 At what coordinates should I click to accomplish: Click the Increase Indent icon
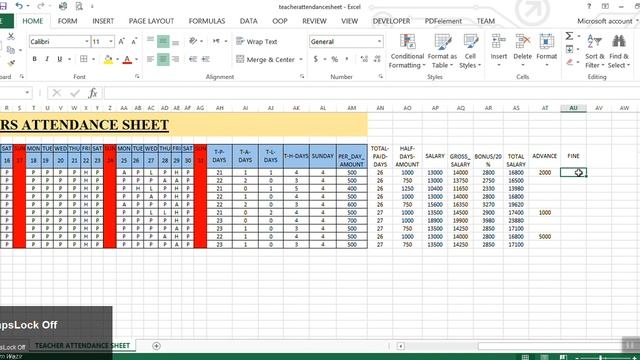click(205, 59)
